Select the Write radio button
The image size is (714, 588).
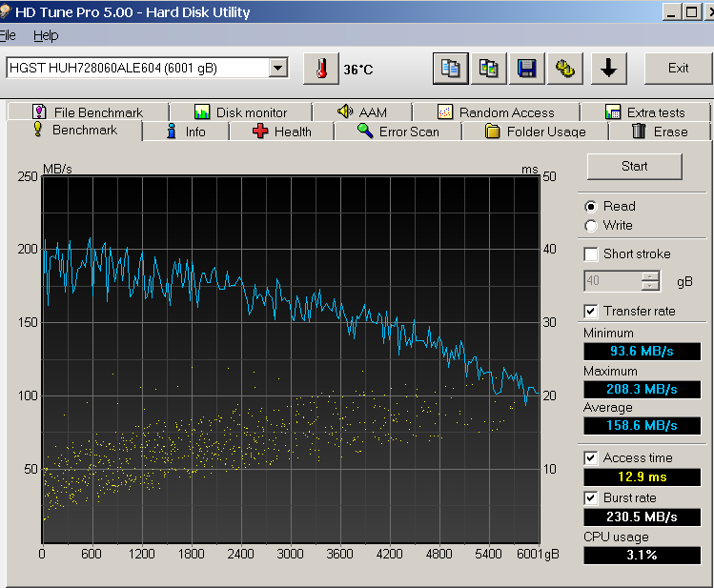pyautogui.click(x=591, y=226)
